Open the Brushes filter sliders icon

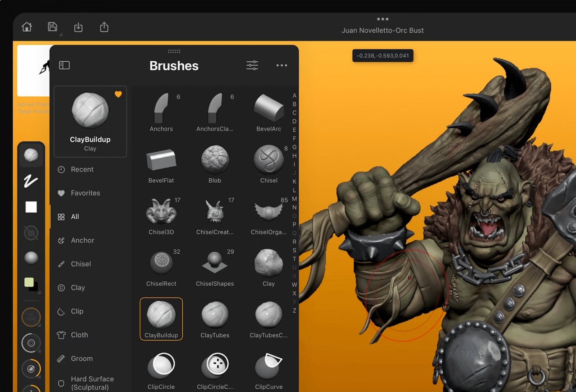[x=252, y=65]
